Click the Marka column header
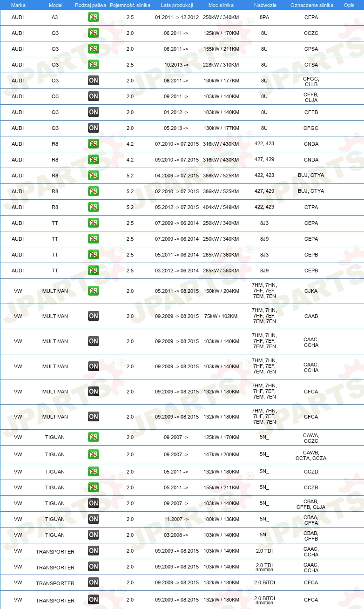The image size is (364, 609). click(x=18, y=5)
